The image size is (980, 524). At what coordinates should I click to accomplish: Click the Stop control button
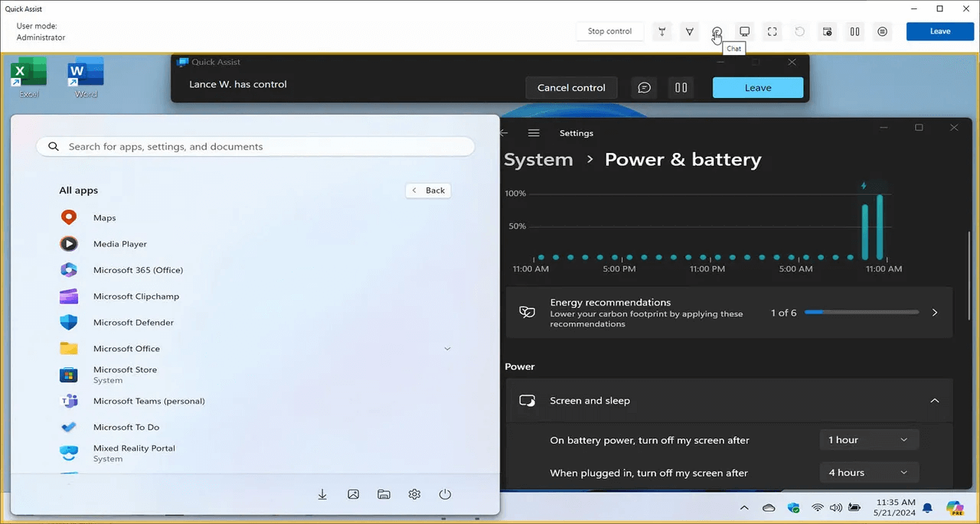609,31
